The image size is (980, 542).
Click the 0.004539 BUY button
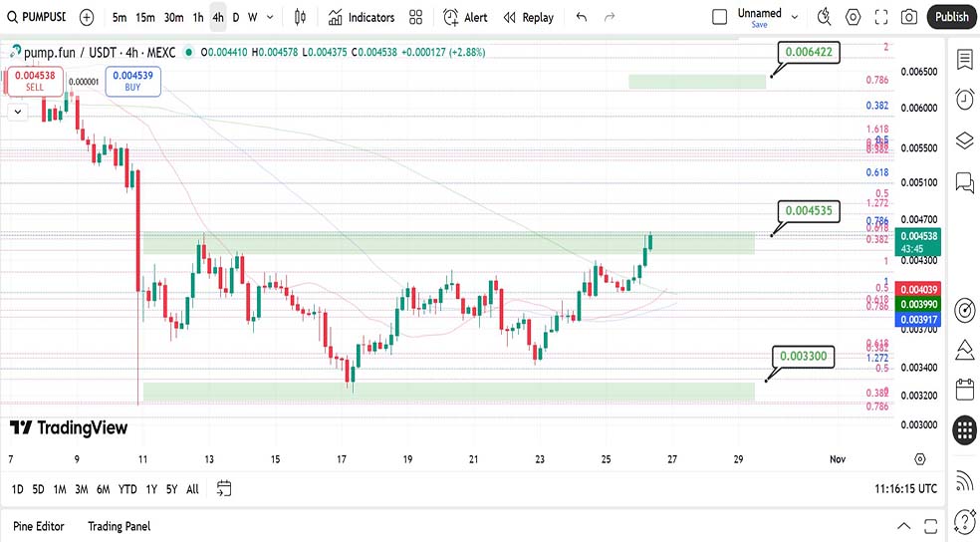point(132,81)
